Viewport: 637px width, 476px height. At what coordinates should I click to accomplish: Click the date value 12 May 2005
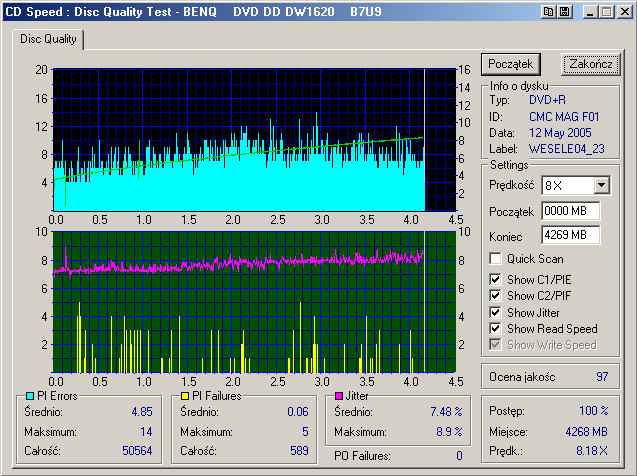[560, 133]
